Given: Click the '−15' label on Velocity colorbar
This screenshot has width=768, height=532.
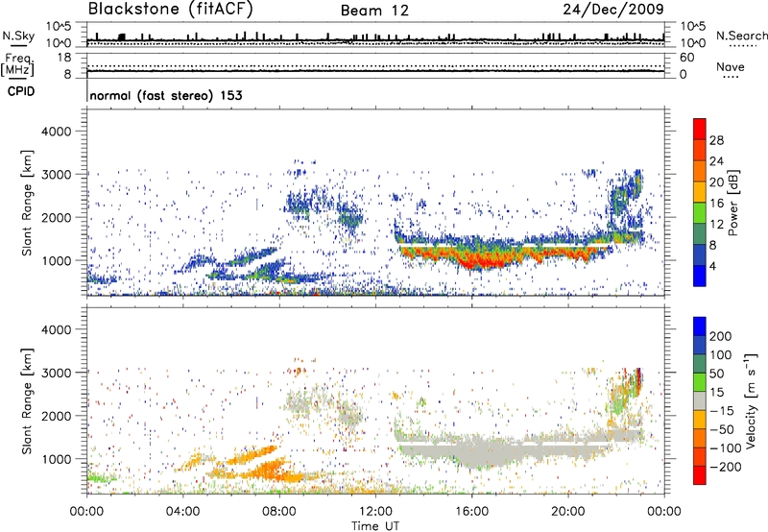Looking at the screenshot, I should tap(722, 411).
